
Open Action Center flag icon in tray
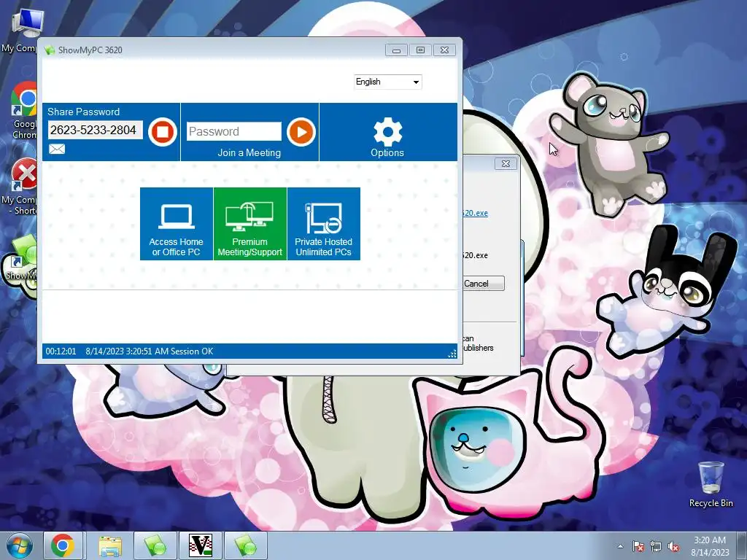[638, 546]
